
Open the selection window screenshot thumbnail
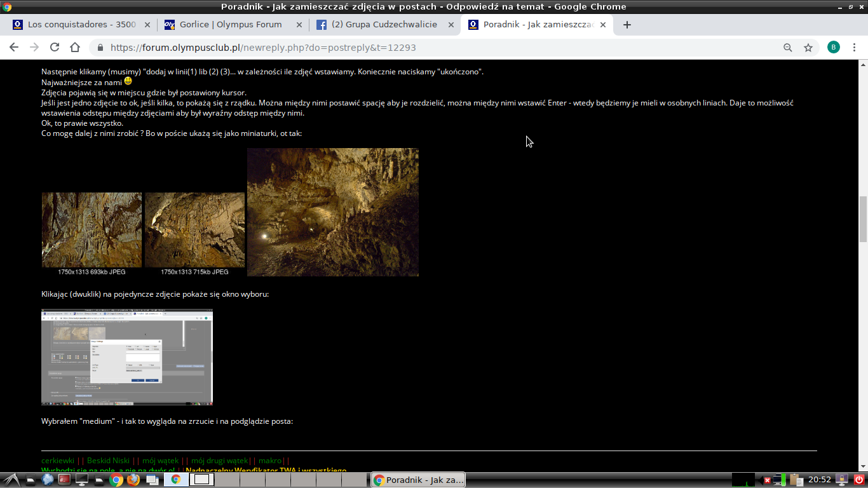pos(127,357)
